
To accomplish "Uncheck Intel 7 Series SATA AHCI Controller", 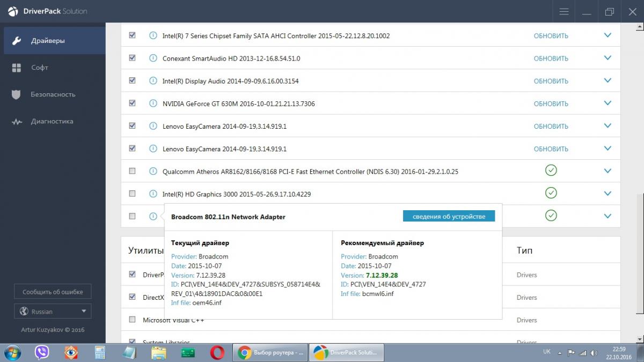I will (x=132, y=35).
